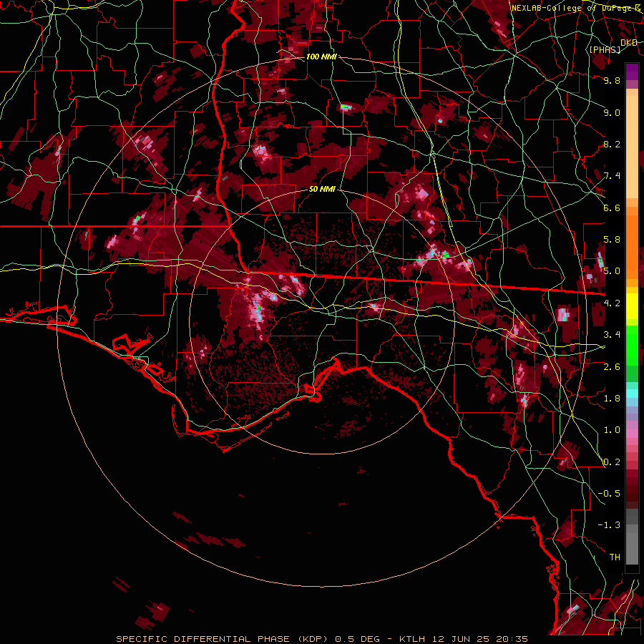Click the "0.5 DEG" tilt text in the caption
The image size is (644, 644).
pyautogui.click(x=358, y=639)
